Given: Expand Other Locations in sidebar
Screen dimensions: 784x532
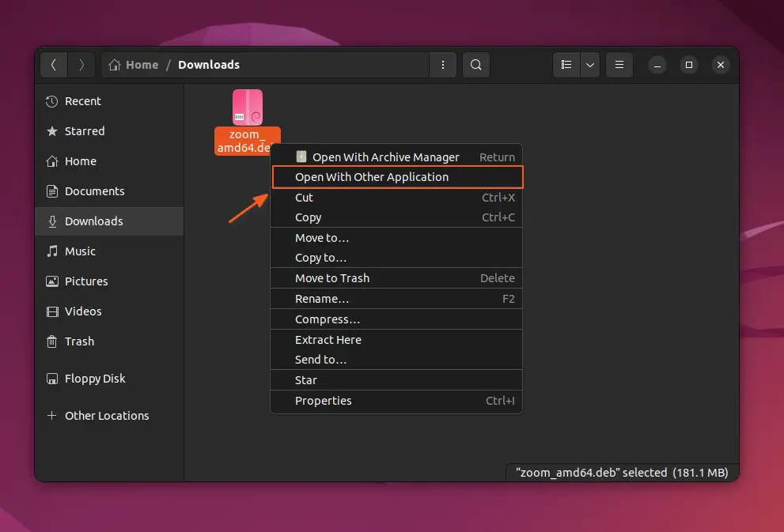Looking at the screenshot, I should (x=106, y=416).
